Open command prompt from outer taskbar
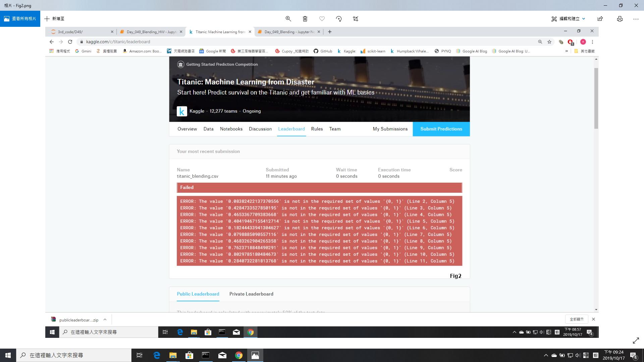 206,355
